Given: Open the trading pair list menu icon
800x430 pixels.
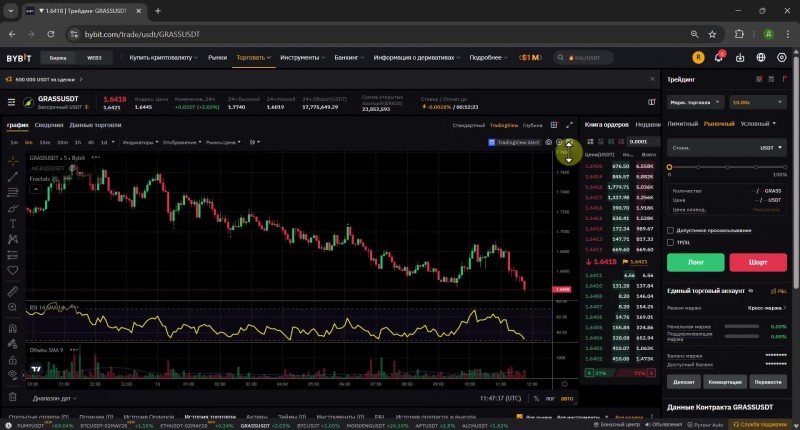Looking at the screenshot, I should [x=12, y=102].
